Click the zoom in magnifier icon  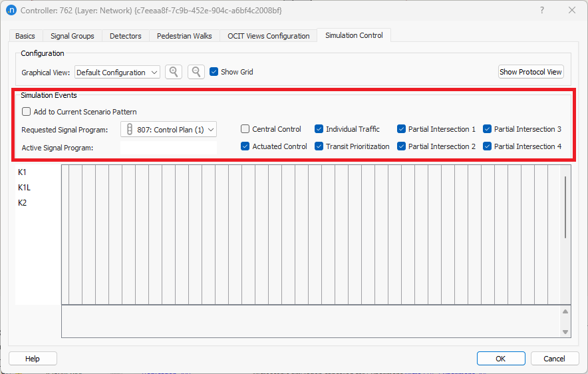pos(173,72)
